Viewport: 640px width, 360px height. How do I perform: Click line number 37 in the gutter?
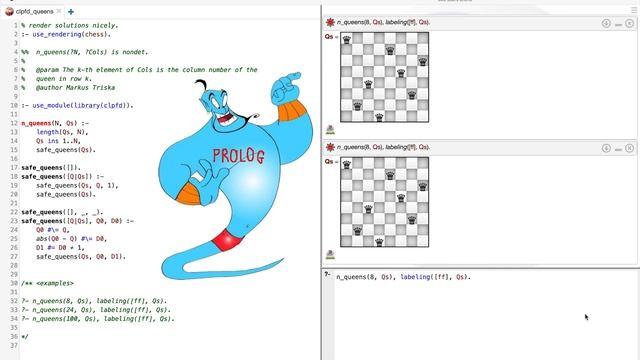(14, 346)
